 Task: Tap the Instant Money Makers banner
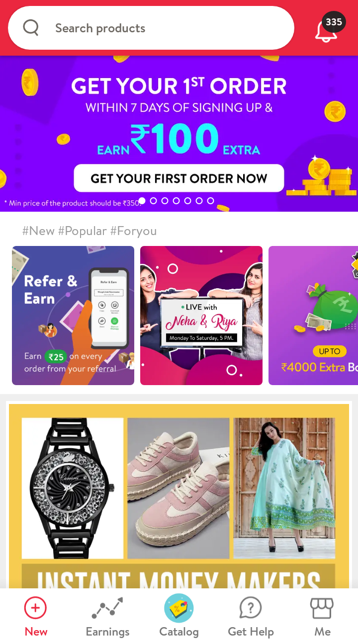(x=179, y=496)
